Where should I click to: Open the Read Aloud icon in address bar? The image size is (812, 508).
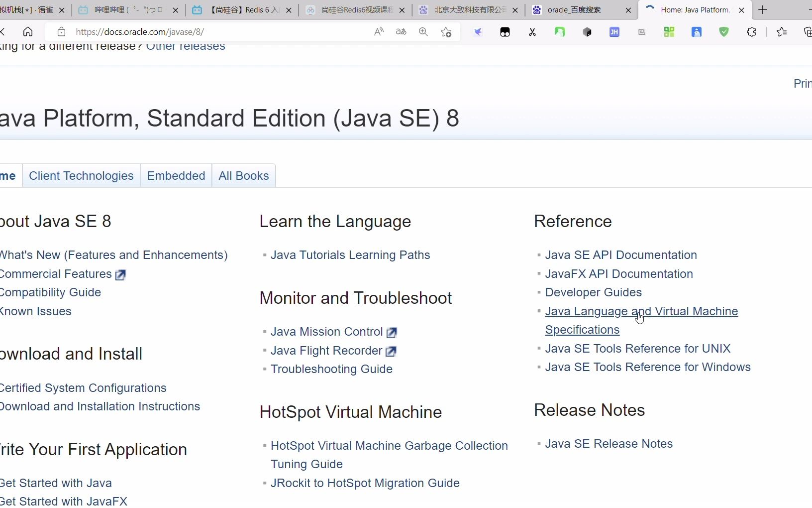pyautogui.click(x=379, y=32)
